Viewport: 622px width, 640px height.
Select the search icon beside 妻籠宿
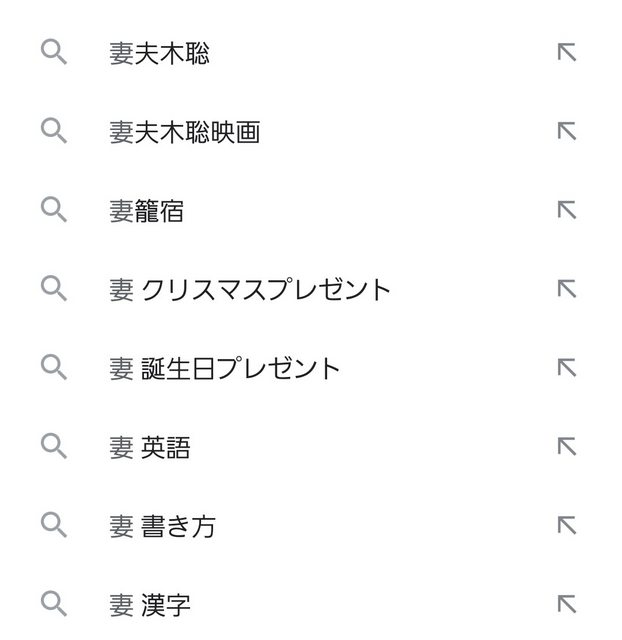tap(54, 209)
